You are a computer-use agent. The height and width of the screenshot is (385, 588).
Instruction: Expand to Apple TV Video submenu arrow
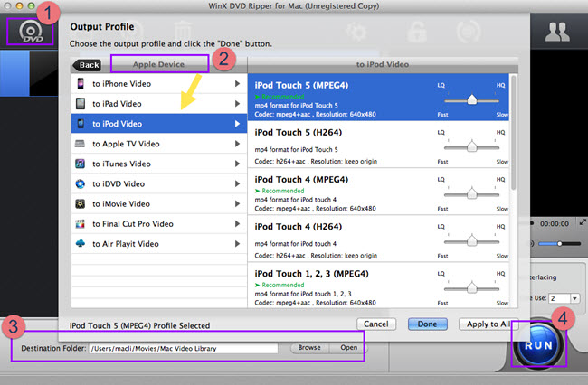tap(237, 144)
